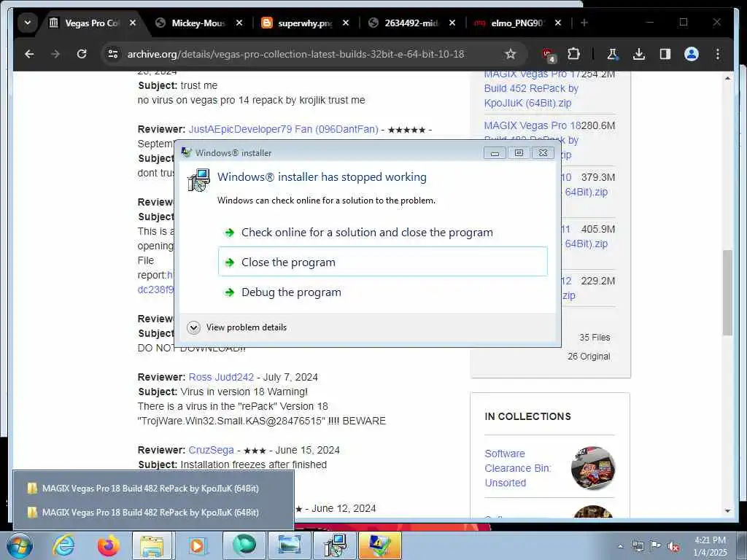Switch to the 2634492-mid tab

[411, 23]
